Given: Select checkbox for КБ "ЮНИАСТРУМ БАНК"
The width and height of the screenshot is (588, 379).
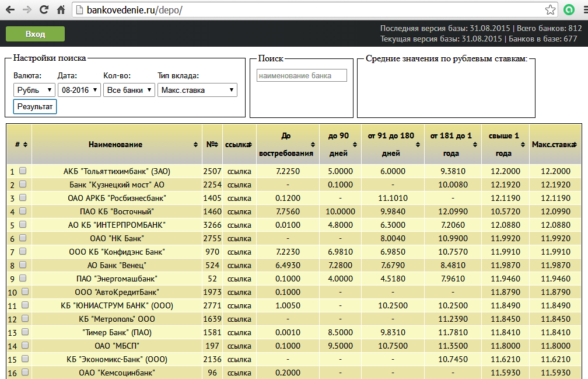Looking at the screenshot, I should [x=25, y=305].
